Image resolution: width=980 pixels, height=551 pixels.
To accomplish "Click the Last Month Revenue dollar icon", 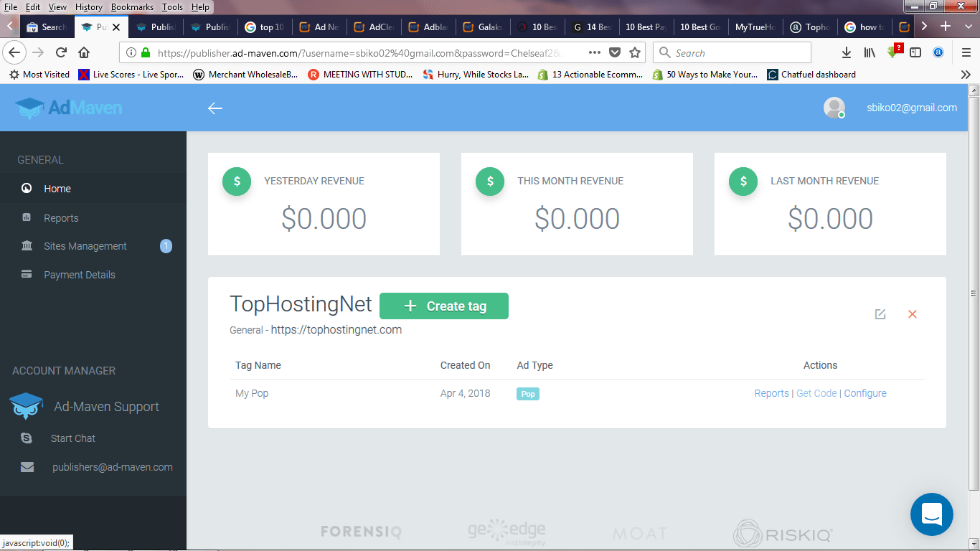I will [743, 182].
